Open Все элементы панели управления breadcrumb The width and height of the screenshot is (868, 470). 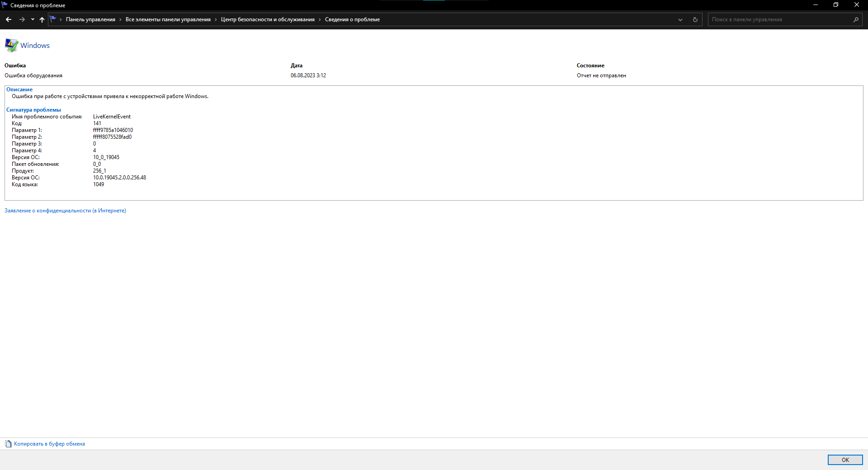point(168,19)
